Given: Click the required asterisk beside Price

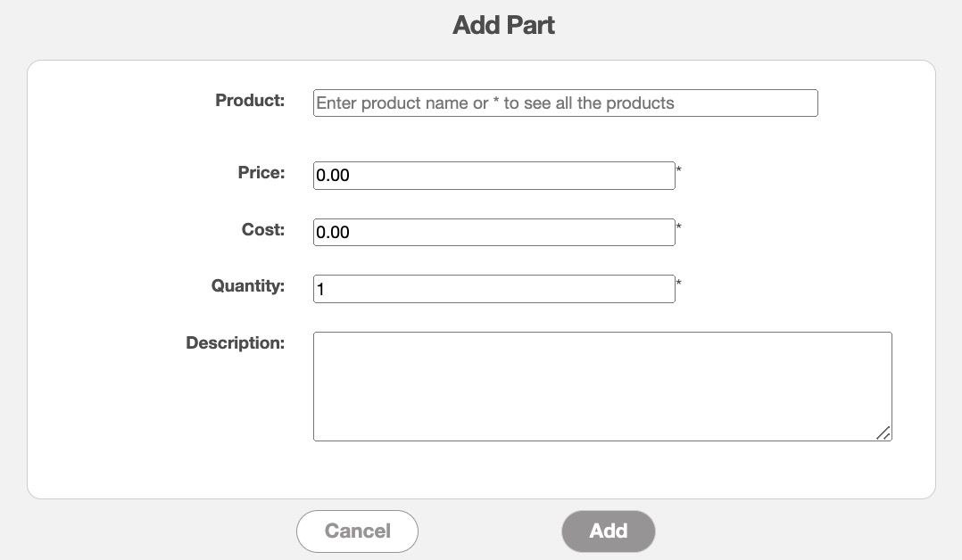Looking at the screenshot, I should pos(679,169).
